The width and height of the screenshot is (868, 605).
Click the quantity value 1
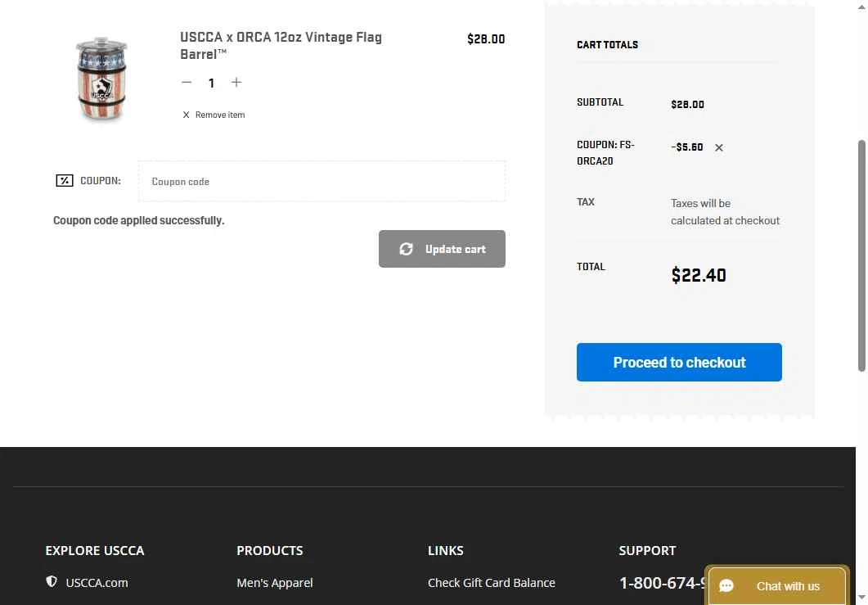click(211, 84)
